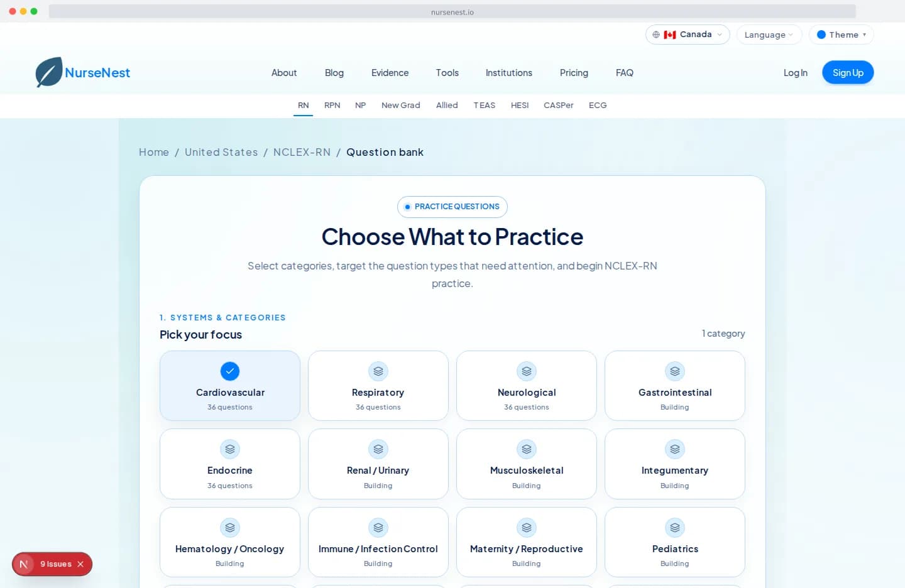Open the FAQ page
905x588 pixels.
(625, 73)
